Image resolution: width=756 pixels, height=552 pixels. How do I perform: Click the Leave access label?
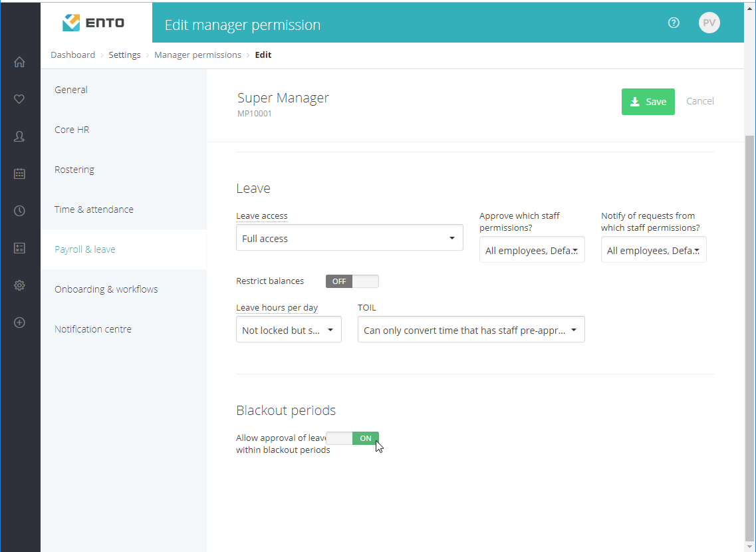pos(262,216)
